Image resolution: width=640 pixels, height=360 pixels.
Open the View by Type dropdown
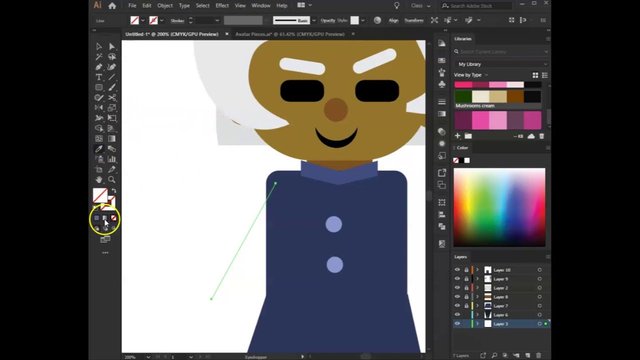point(471,75)
